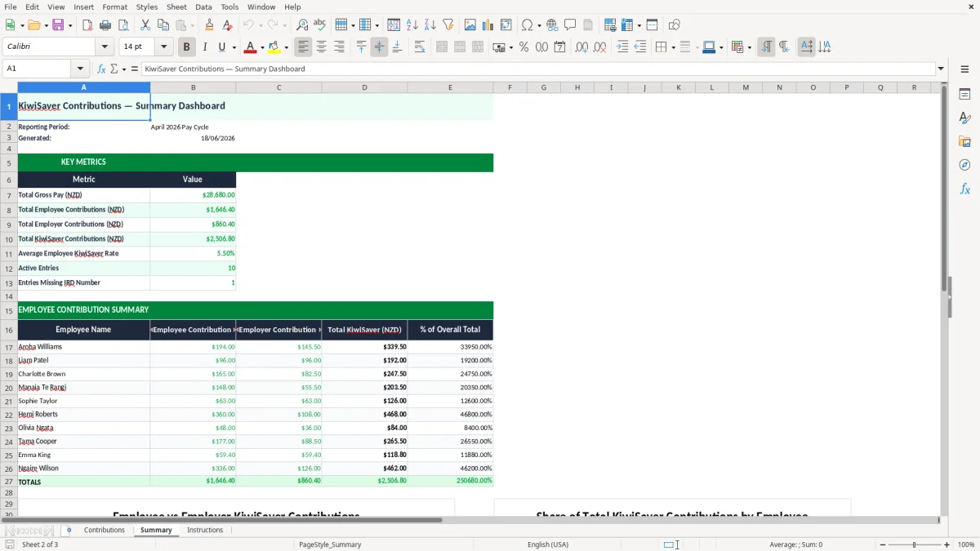Switch to the Instructions sheet tab
The image size is (980, 551).
point(205,531)
